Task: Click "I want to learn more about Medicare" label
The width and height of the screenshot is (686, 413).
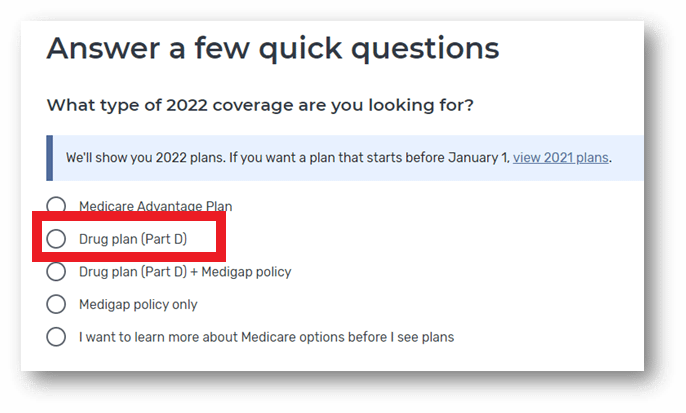Action: tap(200, 337)
